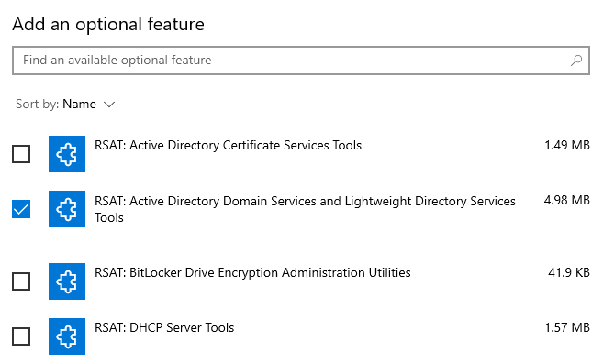
Task: Open the Sort by Name dropdown
Action: 65,105
